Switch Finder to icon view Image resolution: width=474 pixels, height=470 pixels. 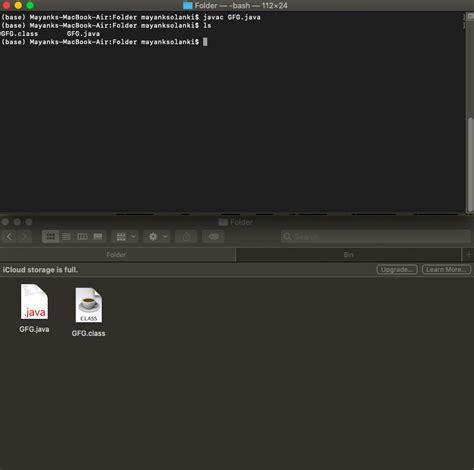coord(50,237)
